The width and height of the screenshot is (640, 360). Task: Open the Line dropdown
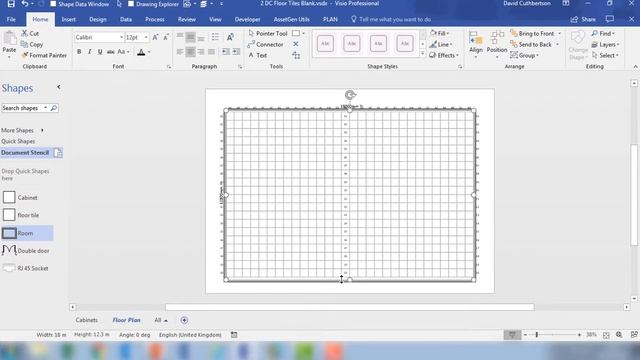[440, 44]
